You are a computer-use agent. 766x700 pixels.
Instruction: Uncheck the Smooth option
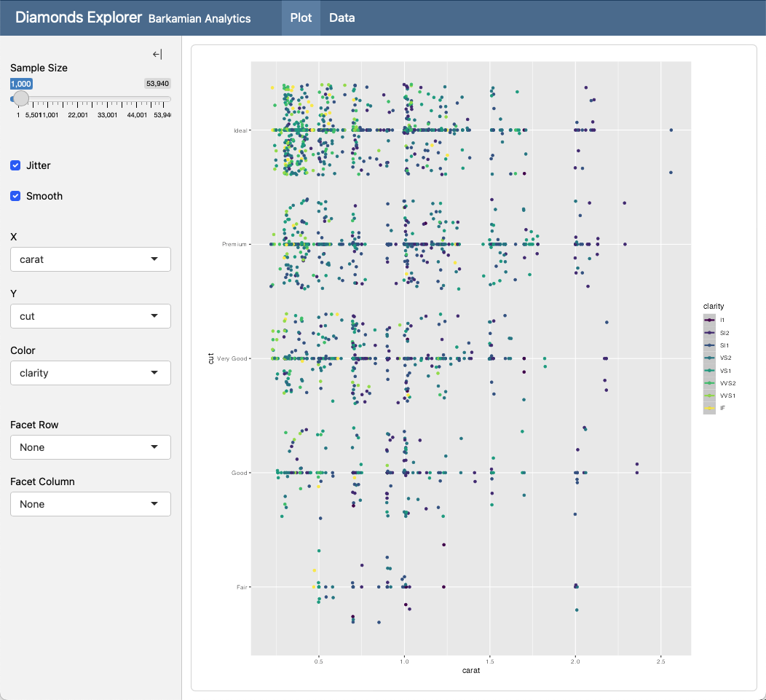(x=15, y=196)
